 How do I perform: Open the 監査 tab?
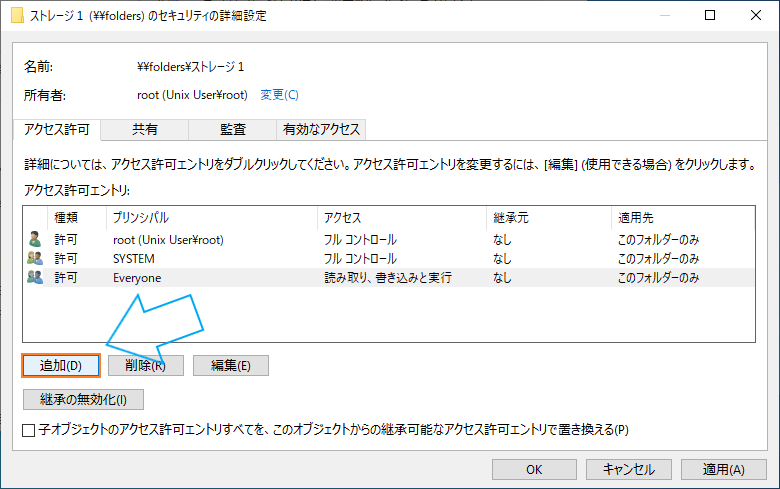click(x=233, y=130)
